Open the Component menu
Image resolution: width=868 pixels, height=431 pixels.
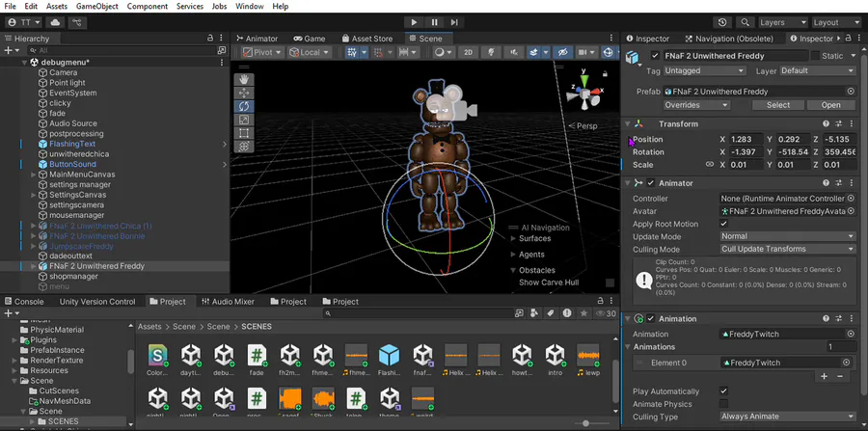(148, 6)
